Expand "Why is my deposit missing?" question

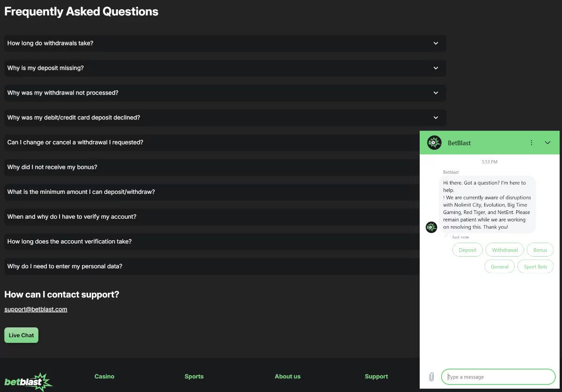pyautogui.click(x=45, y=68)
